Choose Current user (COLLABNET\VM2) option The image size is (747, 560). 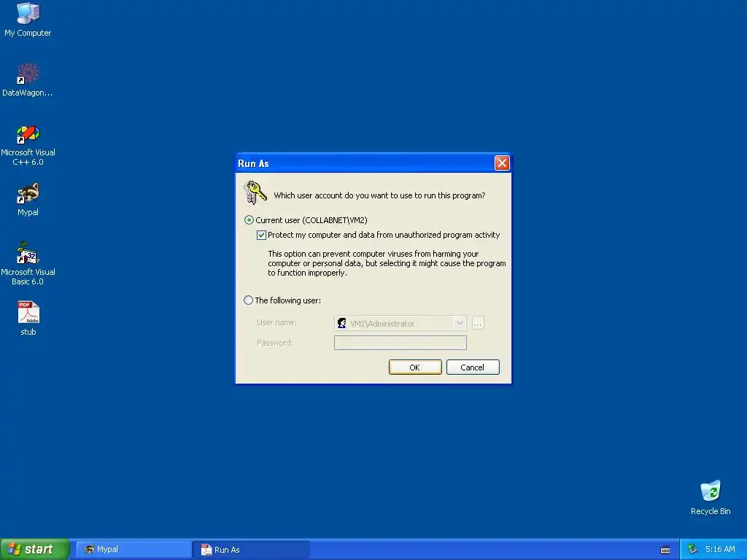306,220
